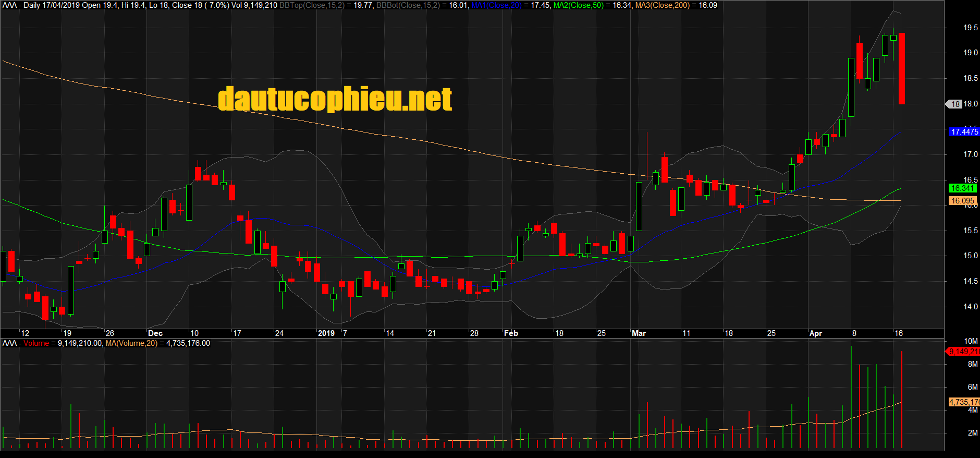Screen dimensions: 980x458
Task: Click the large red candle on 17 April
Action: 901,68
